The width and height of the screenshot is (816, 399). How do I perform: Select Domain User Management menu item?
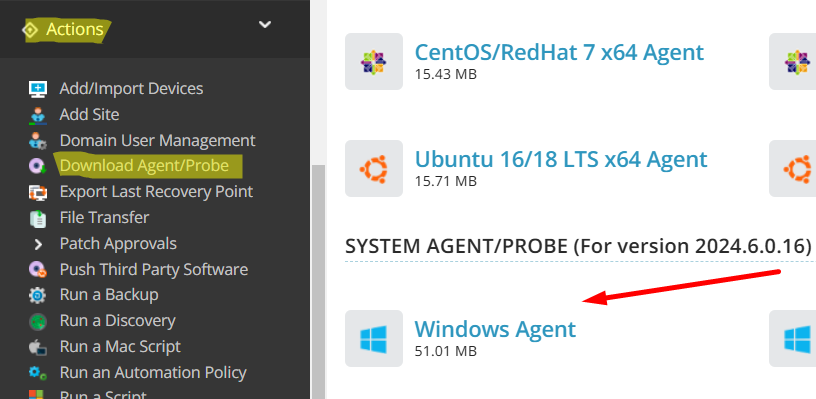pyautogui.click(x=157, y=140)
